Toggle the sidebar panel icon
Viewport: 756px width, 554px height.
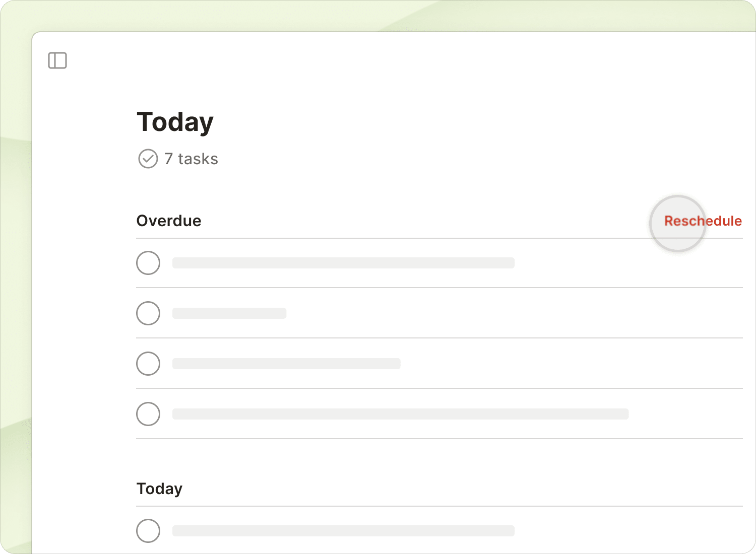[57, 60]
